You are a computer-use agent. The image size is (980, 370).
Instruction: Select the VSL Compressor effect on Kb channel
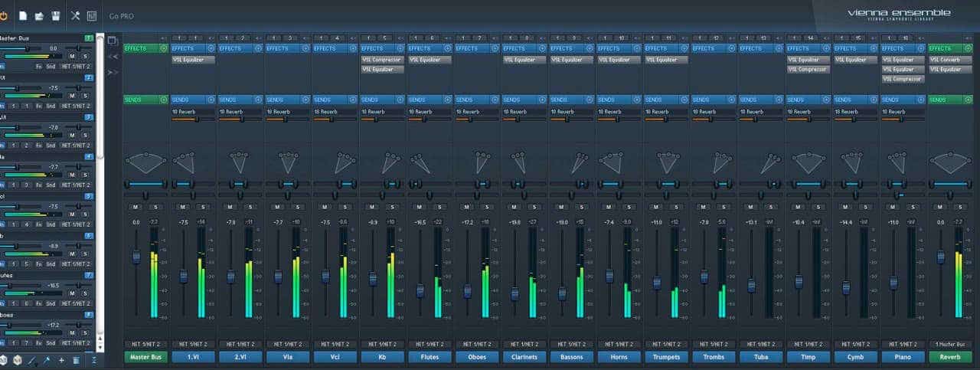(x=383, y=59)
